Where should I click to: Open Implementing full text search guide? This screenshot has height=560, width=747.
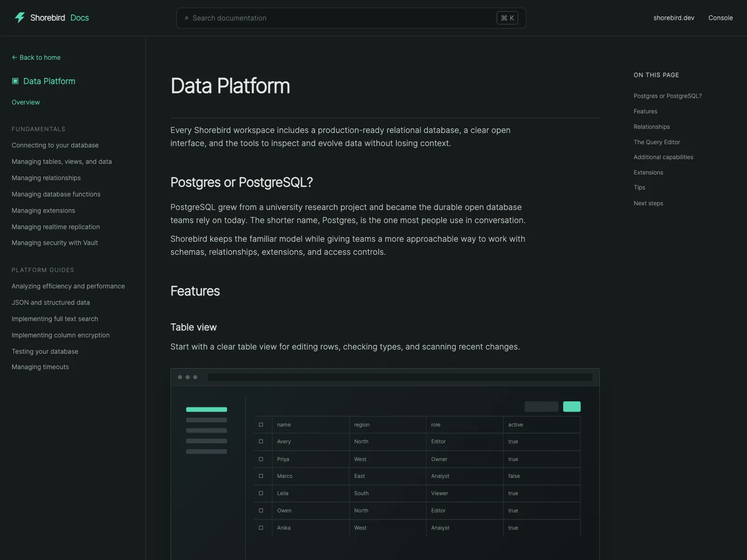tap(55, 319)
